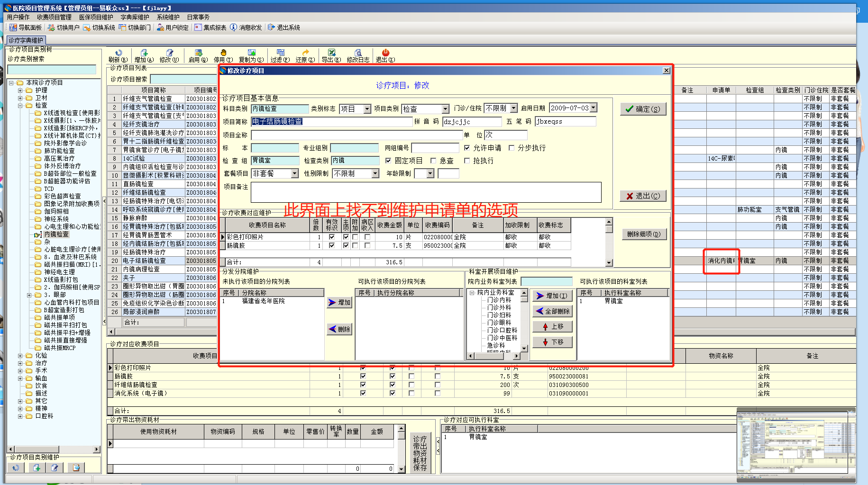Click 增加 button in 分发分院维护

[x=339, y=302]
